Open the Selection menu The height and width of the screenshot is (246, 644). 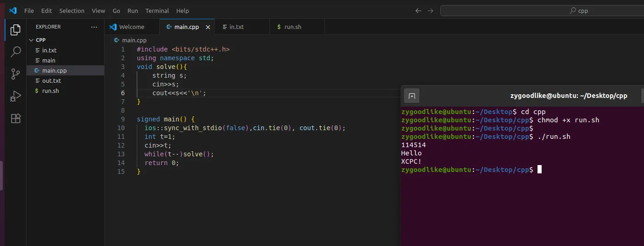pos(72,11)
